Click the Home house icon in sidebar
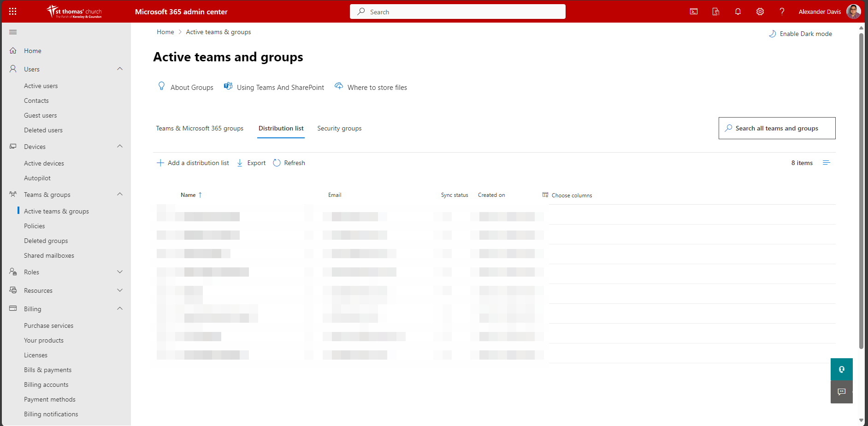The height and width of the screenshot is (426, 868). tap(13, 51)
